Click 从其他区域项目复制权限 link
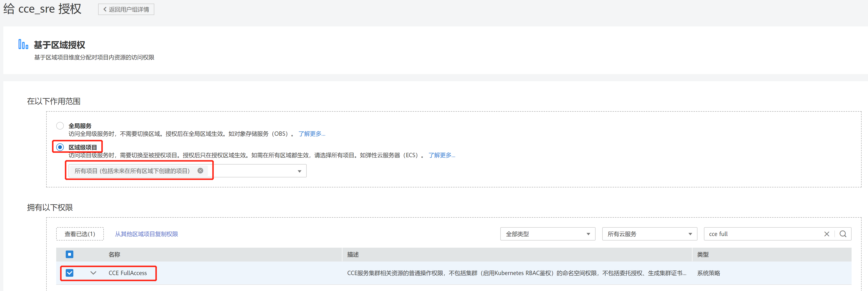 point(146,234)
